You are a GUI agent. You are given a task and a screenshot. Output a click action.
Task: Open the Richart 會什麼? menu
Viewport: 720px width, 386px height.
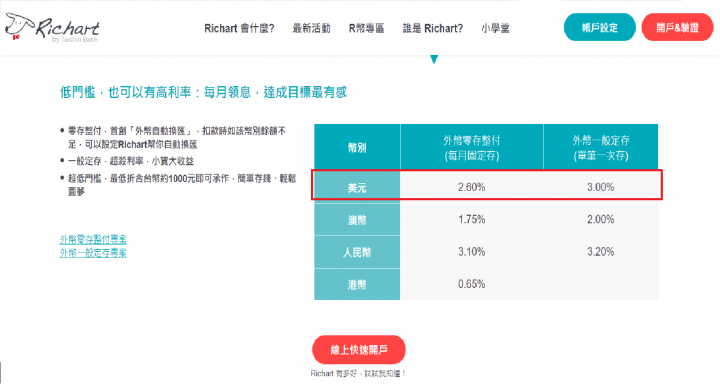[239, 28]
